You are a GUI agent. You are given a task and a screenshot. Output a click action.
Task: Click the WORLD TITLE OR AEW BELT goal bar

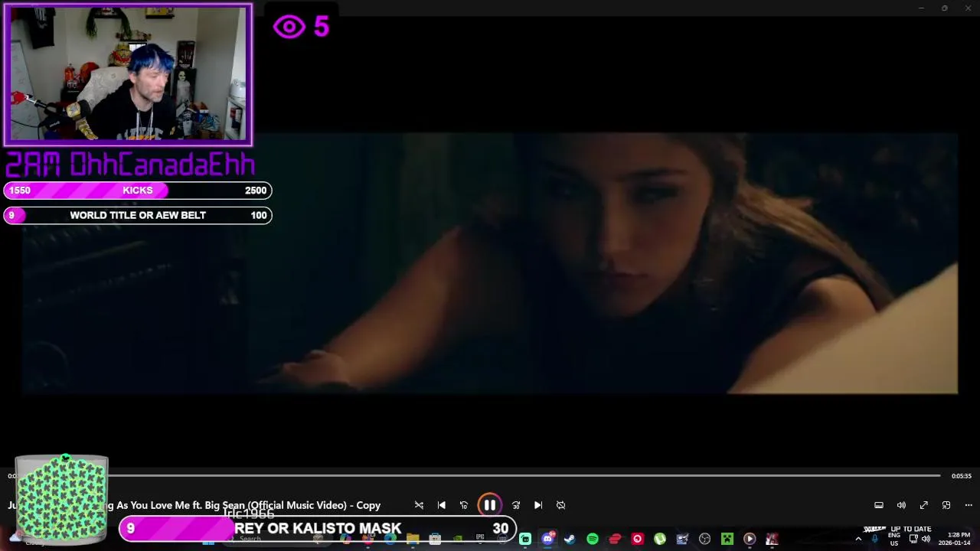pos(138,215)
